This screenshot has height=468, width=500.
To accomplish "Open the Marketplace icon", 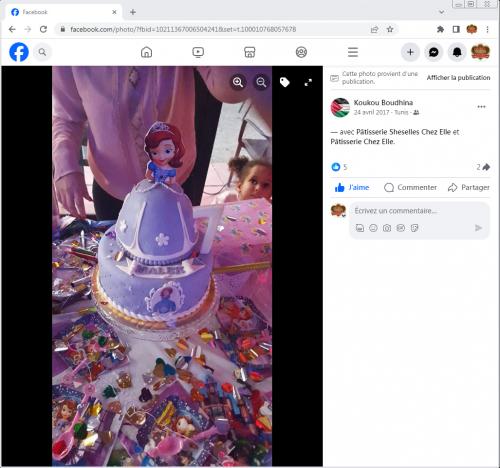I will [x=250, y=52].
